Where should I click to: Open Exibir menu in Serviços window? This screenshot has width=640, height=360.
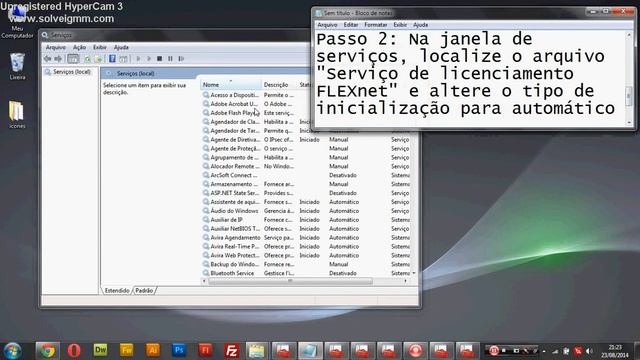[100, 47]
